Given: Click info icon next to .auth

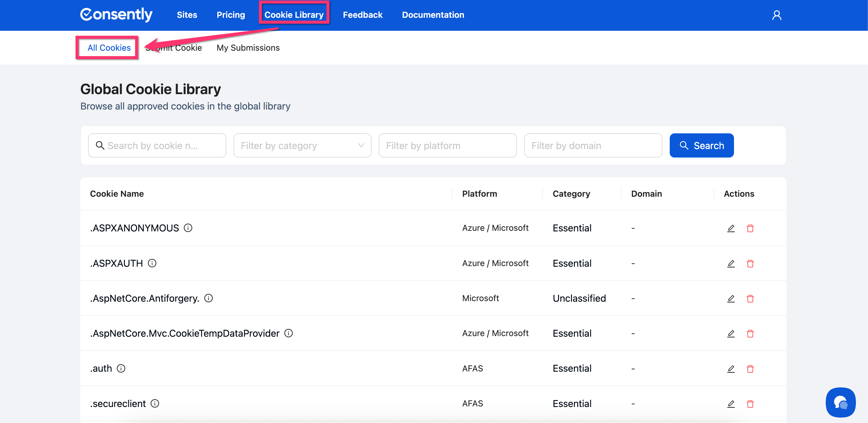Looking at the screenshot, I should pos(121,368).
